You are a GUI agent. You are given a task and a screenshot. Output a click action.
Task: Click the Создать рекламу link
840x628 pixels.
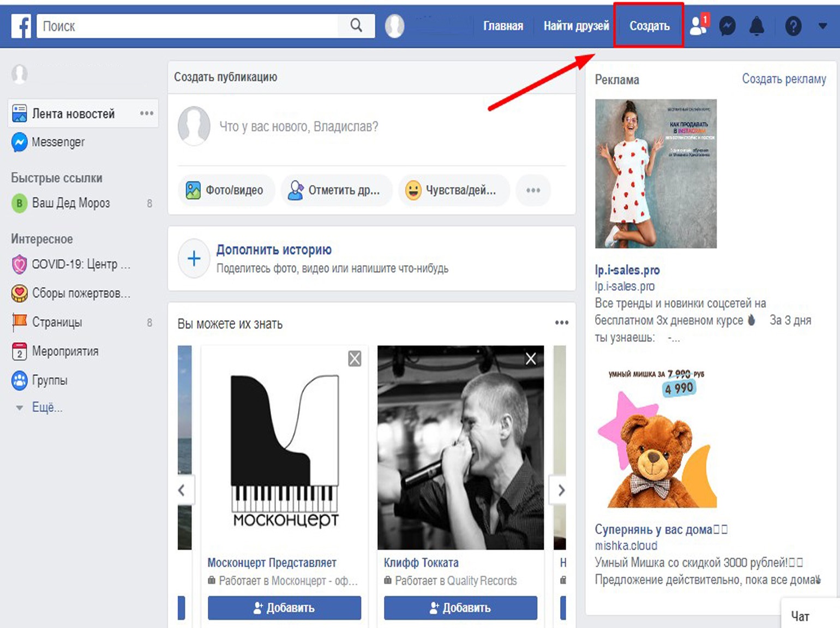[x=784, y=79]
